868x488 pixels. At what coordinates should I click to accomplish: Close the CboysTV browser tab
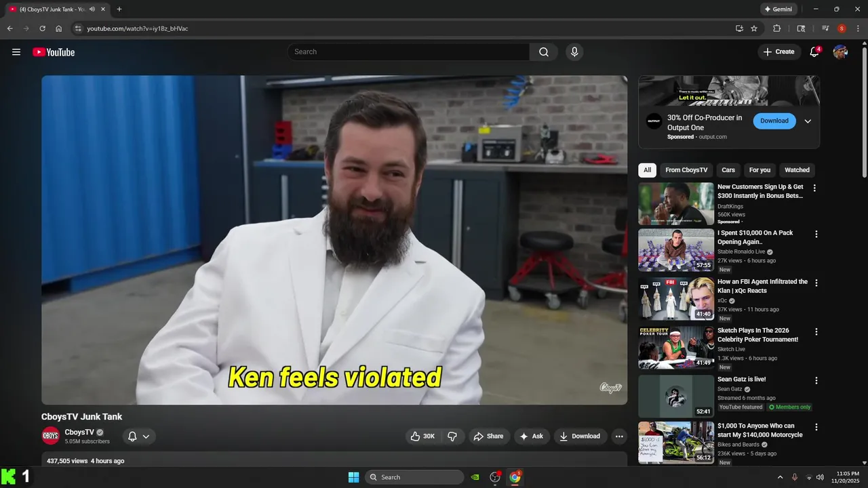pyautogui.click(x=103, y=9)
